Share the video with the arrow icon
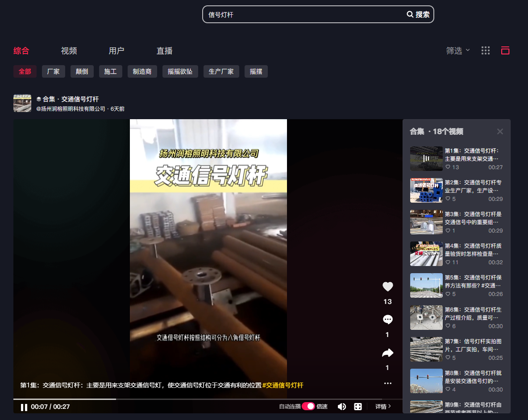 [x=387, y=353]
